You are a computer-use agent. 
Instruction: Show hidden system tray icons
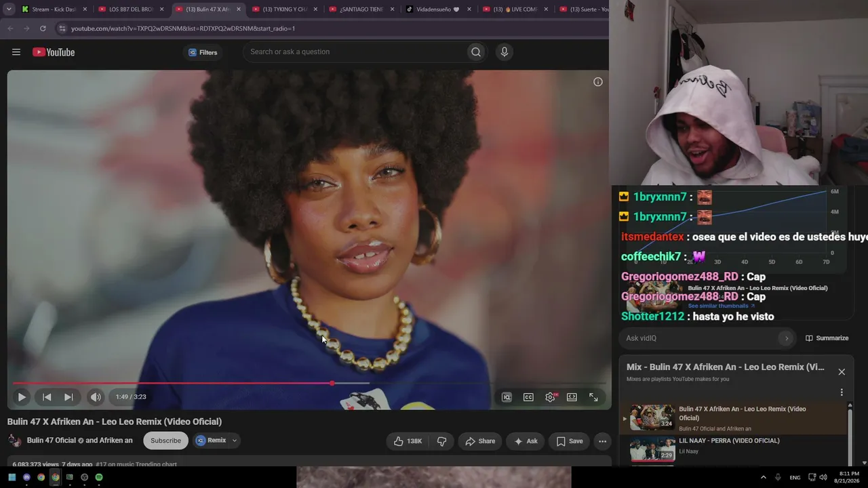(x=763, y=477)
